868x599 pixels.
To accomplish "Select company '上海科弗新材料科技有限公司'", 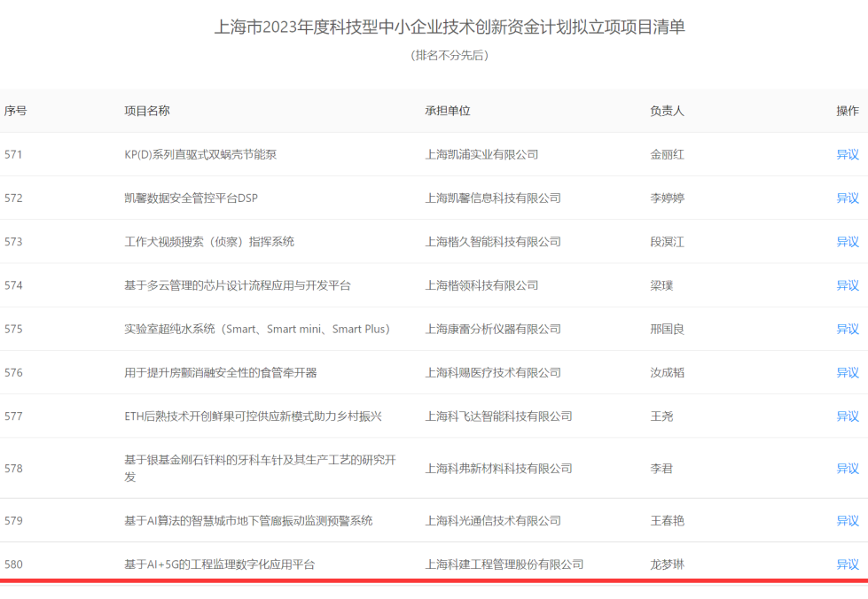I will (x=498, y=469).
